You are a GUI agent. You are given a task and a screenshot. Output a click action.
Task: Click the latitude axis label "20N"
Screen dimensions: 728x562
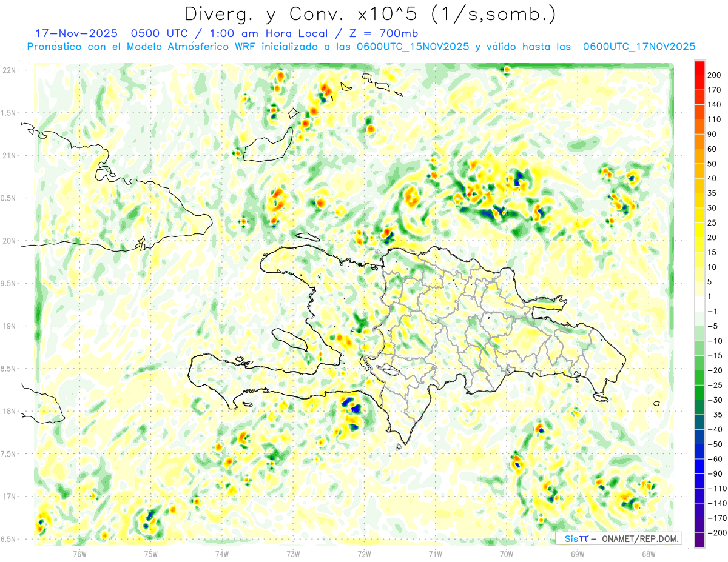tap(10, 241)
